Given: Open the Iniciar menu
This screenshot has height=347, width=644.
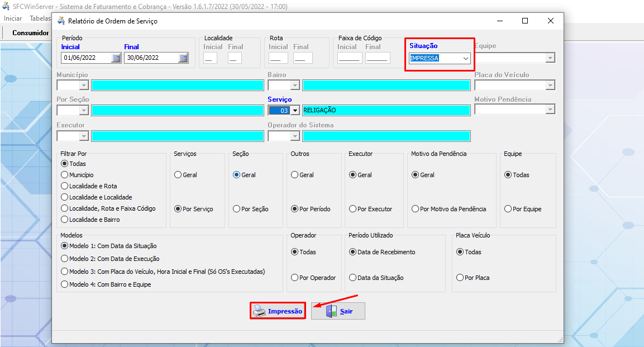Looking at the screenshot, I should (13, 18).
